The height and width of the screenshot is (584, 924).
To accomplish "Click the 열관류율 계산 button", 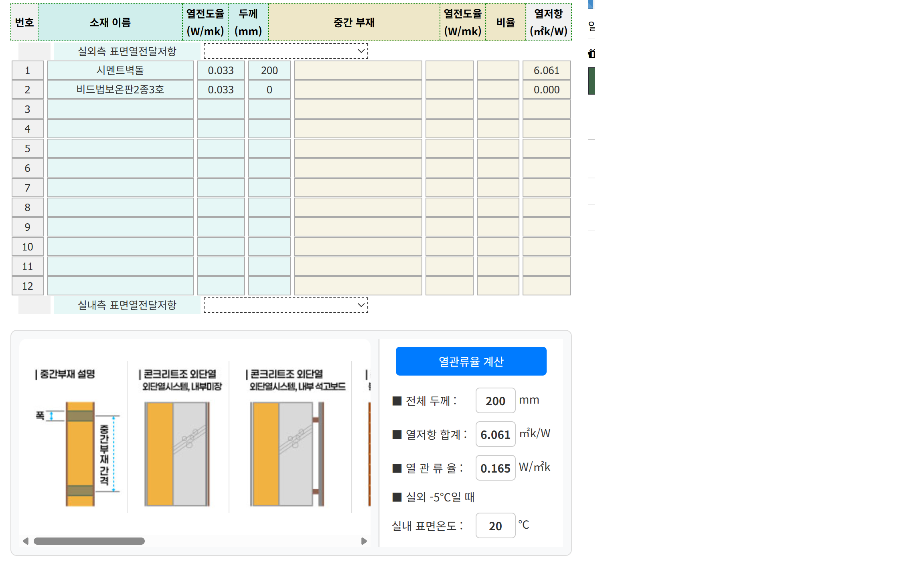I will pyautogui.click(x=471, y=361).
